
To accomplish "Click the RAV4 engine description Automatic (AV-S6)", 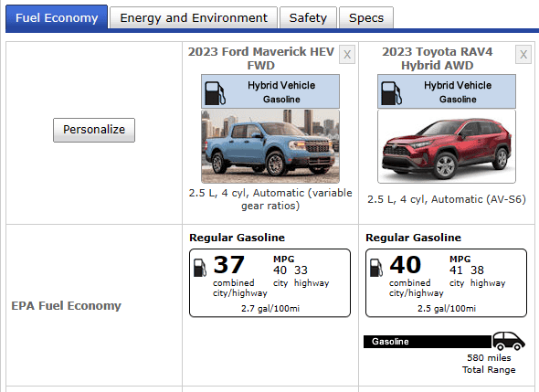I will 447,199.
